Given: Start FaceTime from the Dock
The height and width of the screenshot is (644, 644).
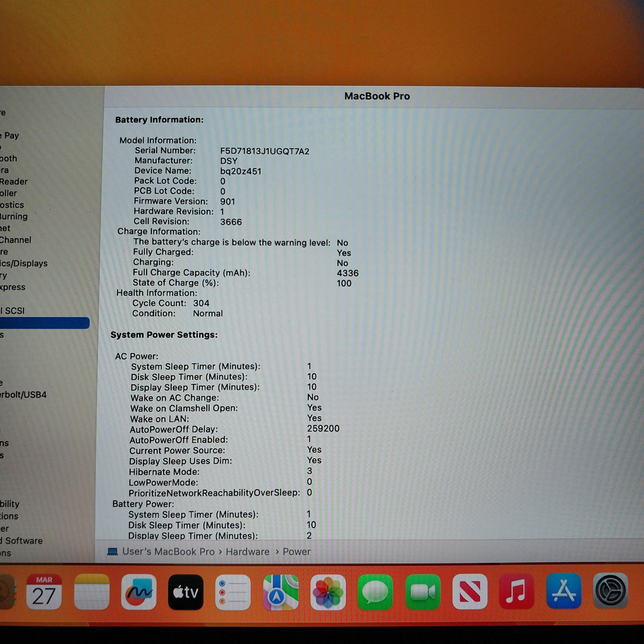Looking at the screenshot, I should click(423, 592).
